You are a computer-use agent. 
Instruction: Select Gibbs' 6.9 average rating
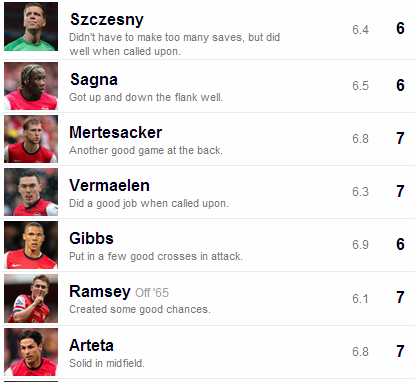pos(360,245)
